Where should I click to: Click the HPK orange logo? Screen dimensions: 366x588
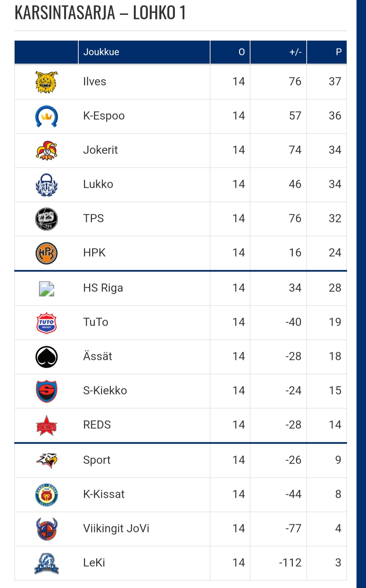tap(46, 253)
